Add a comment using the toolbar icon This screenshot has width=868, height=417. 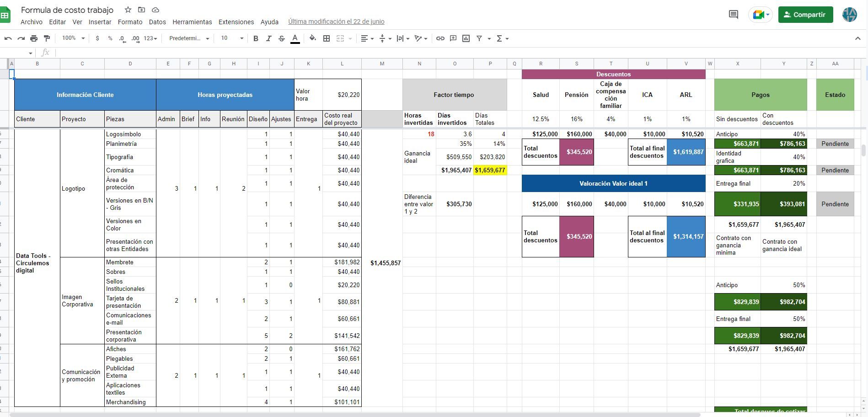pyautogui.click(x=453, y=38)
